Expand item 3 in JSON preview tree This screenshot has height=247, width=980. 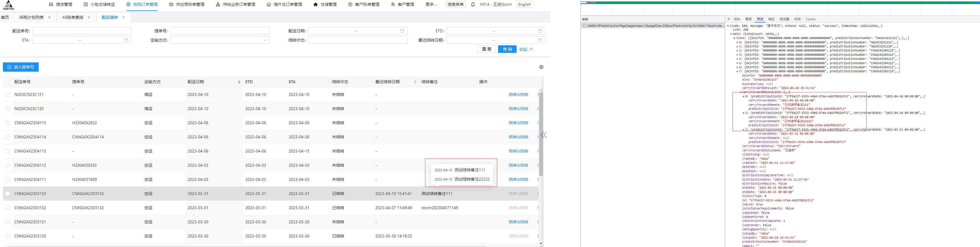pos(737,55)
